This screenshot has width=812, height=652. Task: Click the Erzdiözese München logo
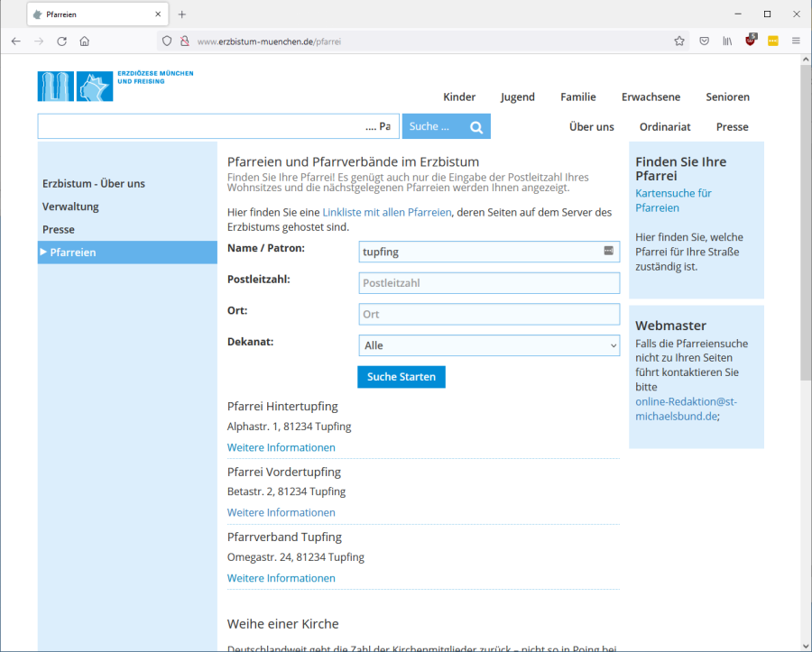[x=76, y=86]
